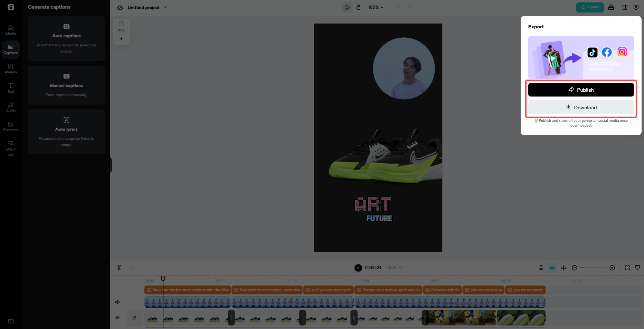Click the TikTok icon under aspect ratio
Image resolution: width=644 pixels, height=329 pixels.
121,39
